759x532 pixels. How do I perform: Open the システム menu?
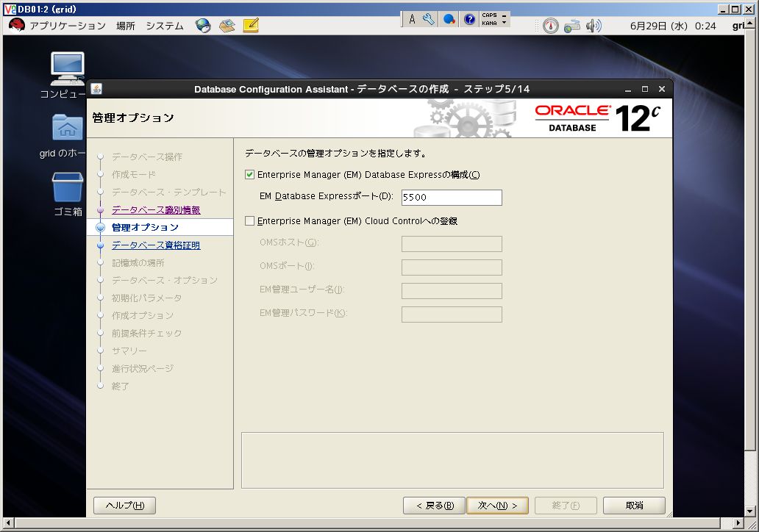click(165, 26)
